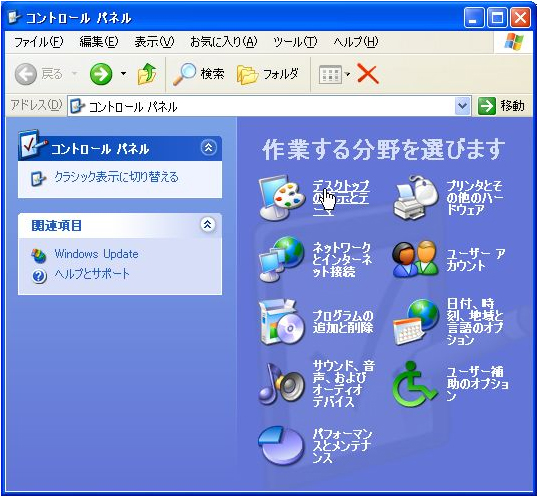Open the ネットワークとインターネット接続 globe icon
Viewport: 538px width, 497px height.
click(282, 259)
